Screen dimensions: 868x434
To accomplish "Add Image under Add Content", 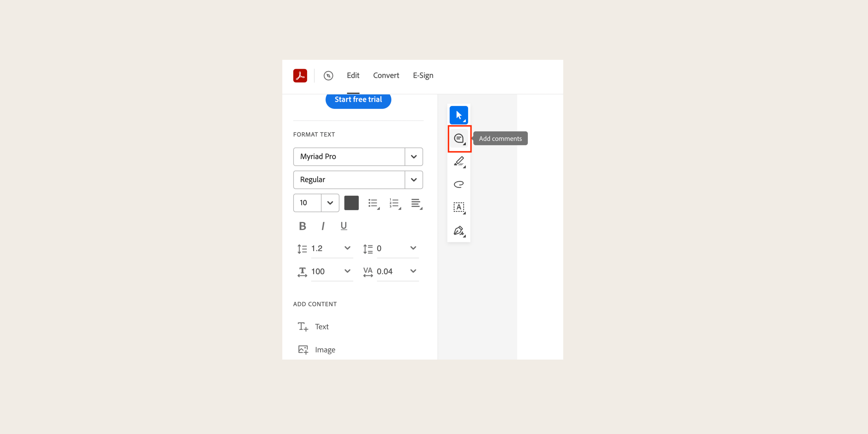I will 316,350.
